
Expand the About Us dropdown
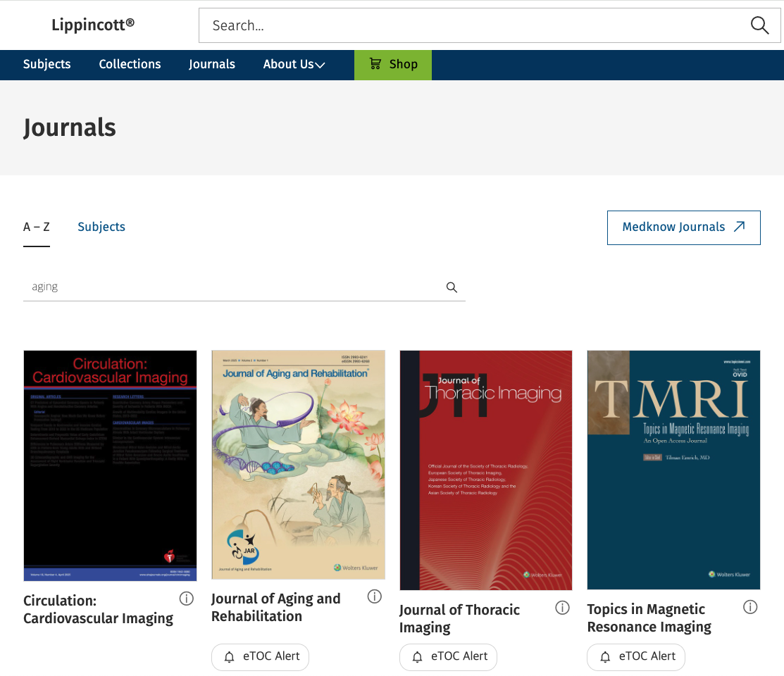coord(294,65)
